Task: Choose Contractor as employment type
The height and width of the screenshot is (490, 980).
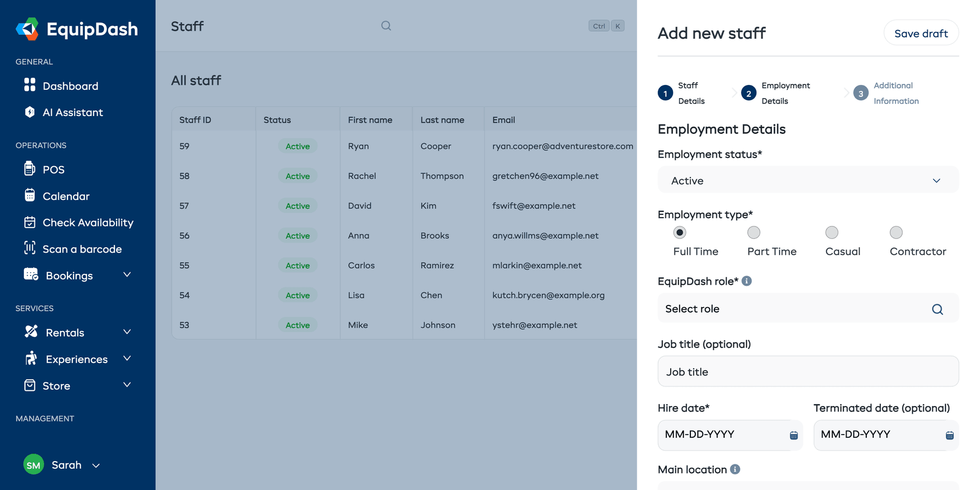Action: tap(896, 232)
